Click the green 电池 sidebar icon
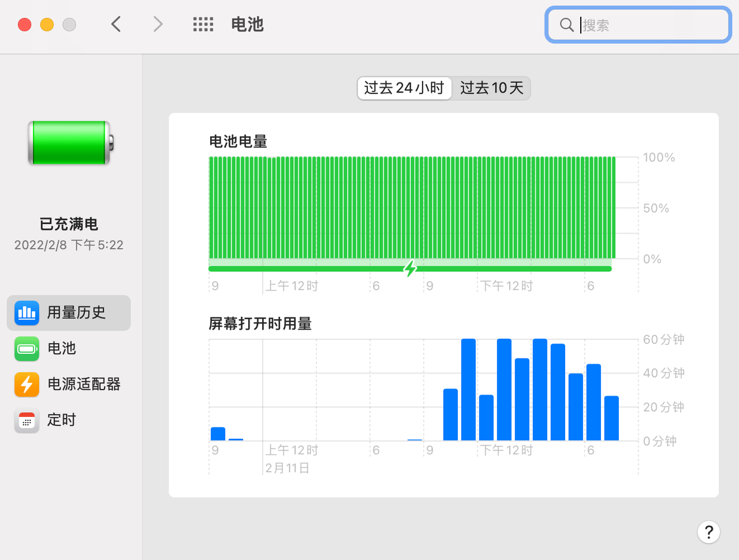Screen dimensions: 739x560 27,349
